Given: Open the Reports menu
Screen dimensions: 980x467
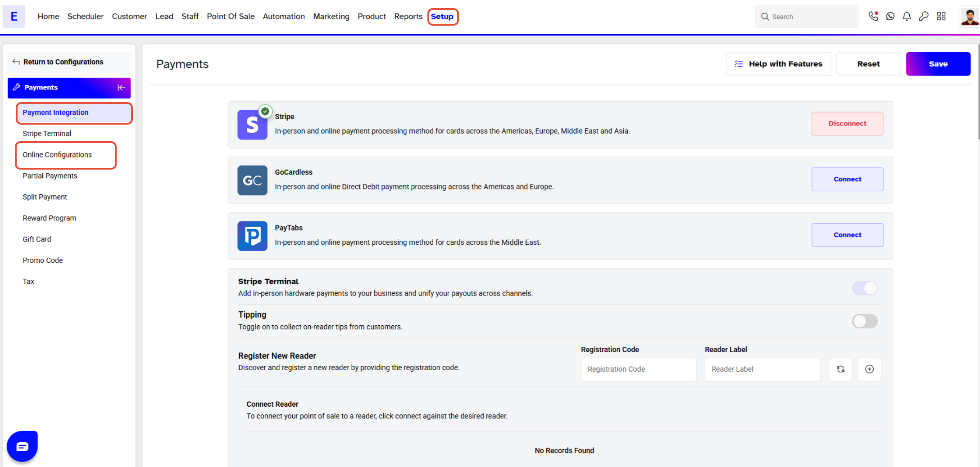Looking at the screenshot, I should point(408,16).
